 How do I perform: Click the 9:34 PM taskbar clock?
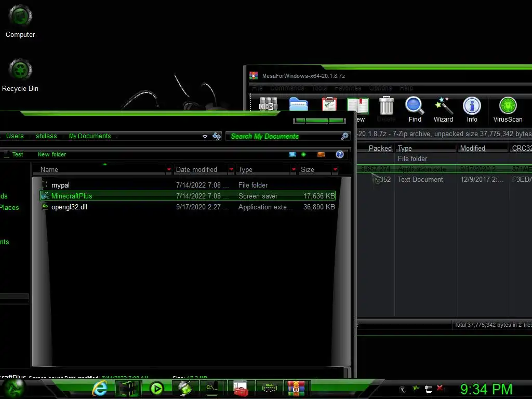click(x=486, y=389)
